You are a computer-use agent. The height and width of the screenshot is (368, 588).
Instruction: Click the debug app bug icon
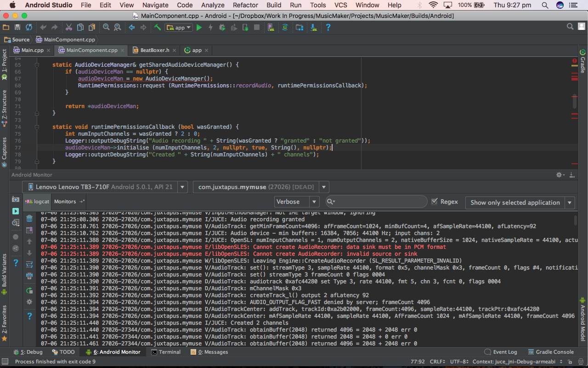pyautogui.click(x=222, y=28)
